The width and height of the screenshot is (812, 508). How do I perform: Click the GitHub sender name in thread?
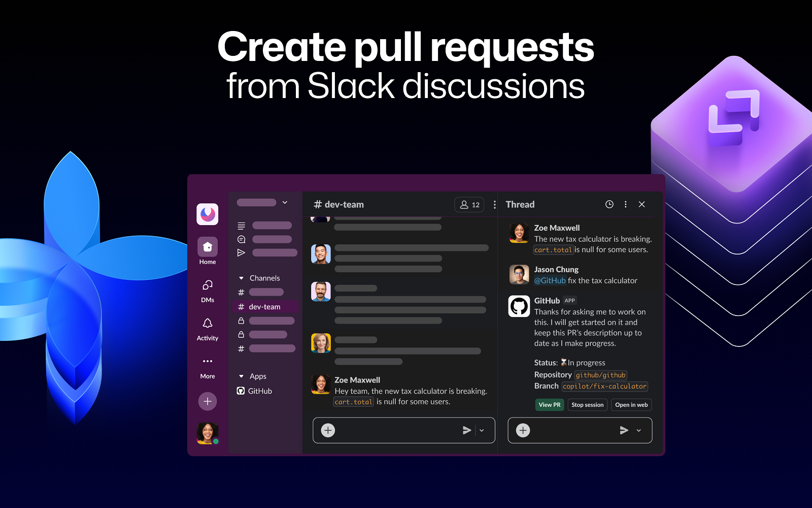point(547,301)
